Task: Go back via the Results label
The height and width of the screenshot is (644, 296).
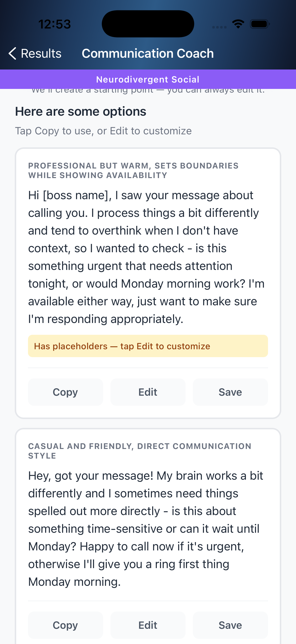Action: pyautogui.click(x=41, y=54)
